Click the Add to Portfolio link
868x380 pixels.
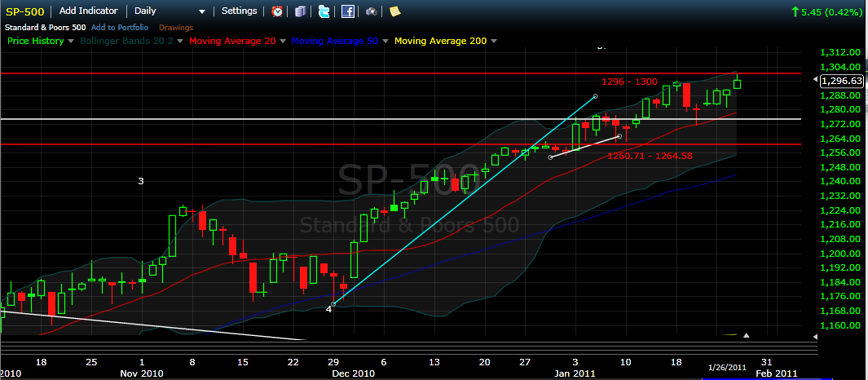pos(120,27)
